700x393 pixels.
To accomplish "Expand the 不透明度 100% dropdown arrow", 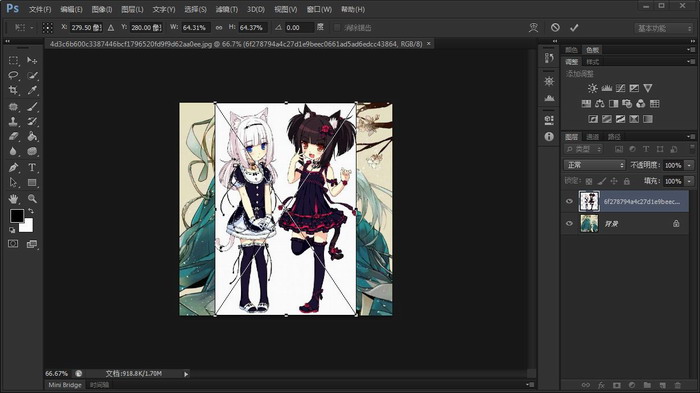I will pos(689,165).
